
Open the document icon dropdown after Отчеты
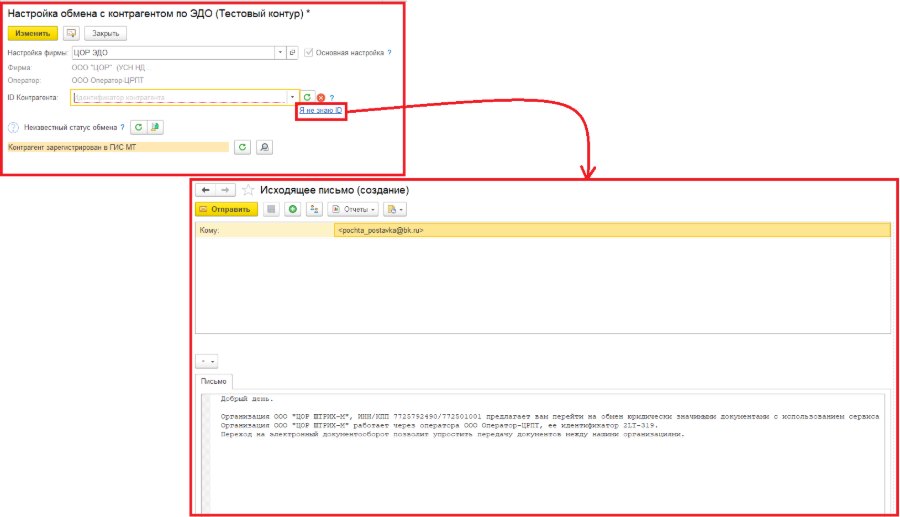[395, 209]
